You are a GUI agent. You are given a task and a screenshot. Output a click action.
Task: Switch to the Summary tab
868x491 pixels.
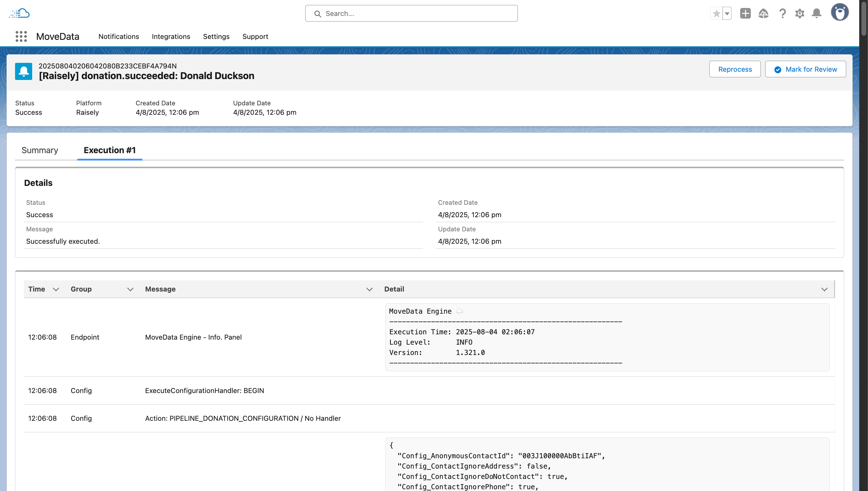click(x=40, y=150)
